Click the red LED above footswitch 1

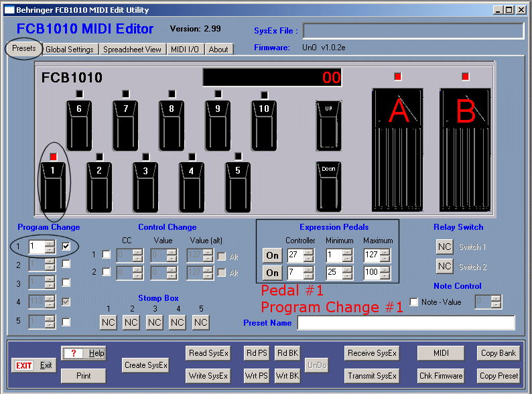click(x=54, y=157)
